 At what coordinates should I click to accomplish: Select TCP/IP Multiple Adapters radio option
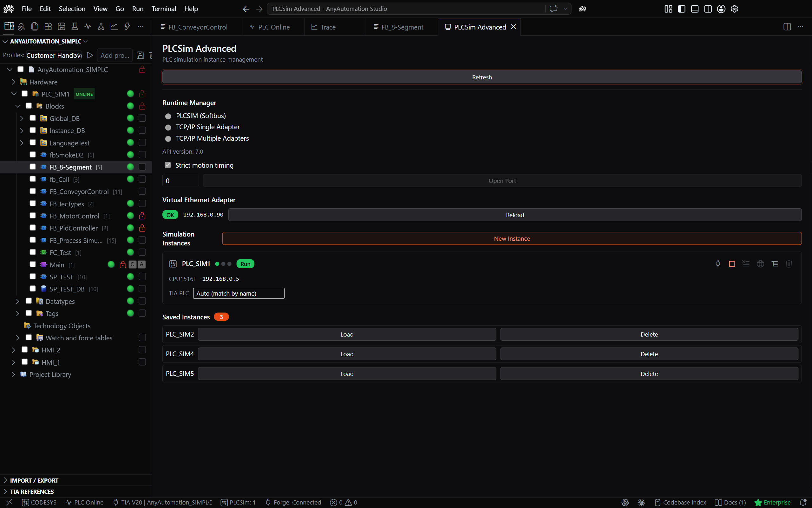(x=168, y=139)
